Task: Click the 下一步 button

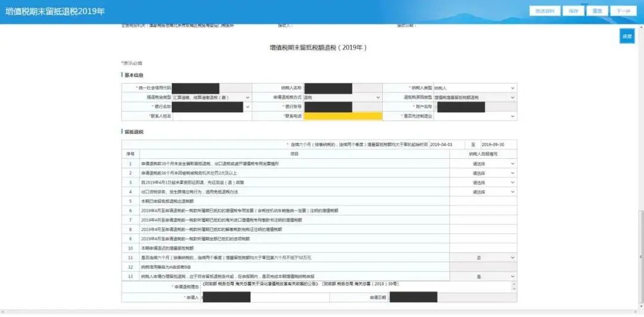Action: tap(623, 11)
